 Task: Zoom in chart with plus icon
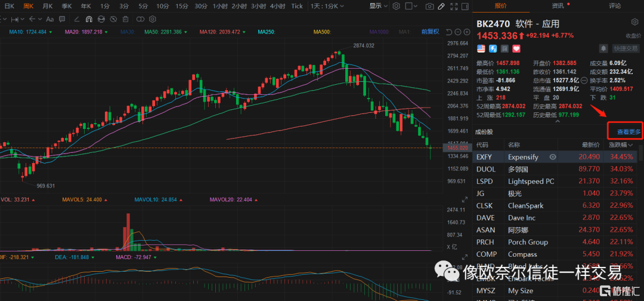[x=467, y=32]
